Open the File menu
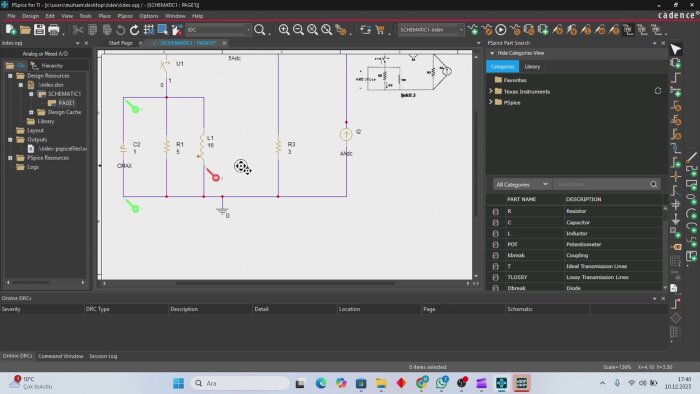Image resolution: width=700 pixels, height=394 pixels. tap(11, 16)
